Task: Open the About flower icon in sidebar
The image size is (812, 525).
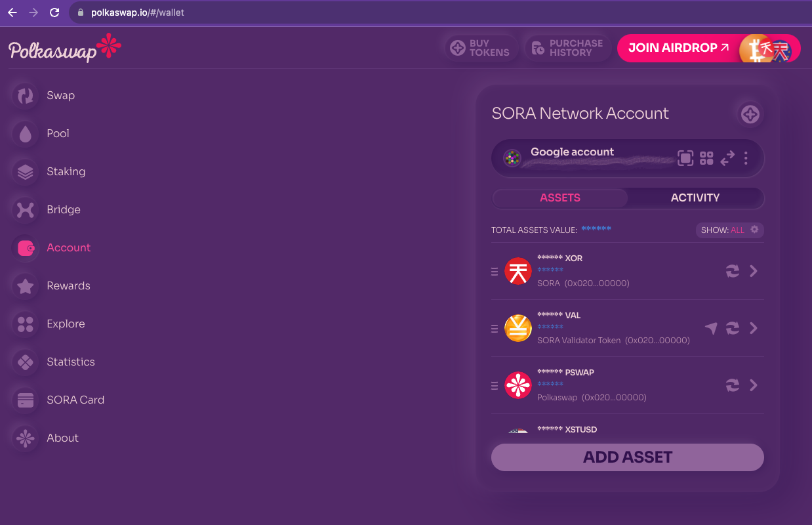Action: 26,438
